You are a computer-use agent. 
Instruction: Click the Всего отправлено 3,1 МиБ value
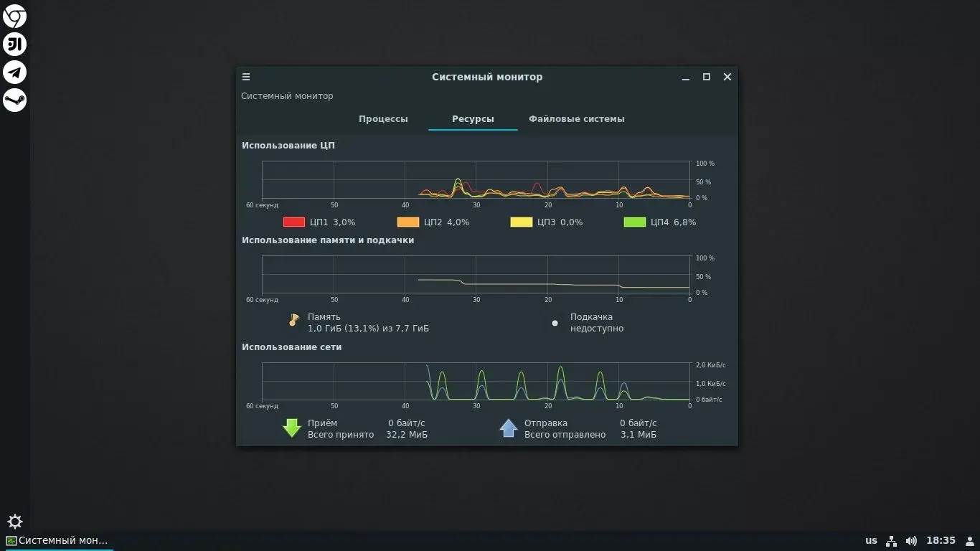click(639, 435)
